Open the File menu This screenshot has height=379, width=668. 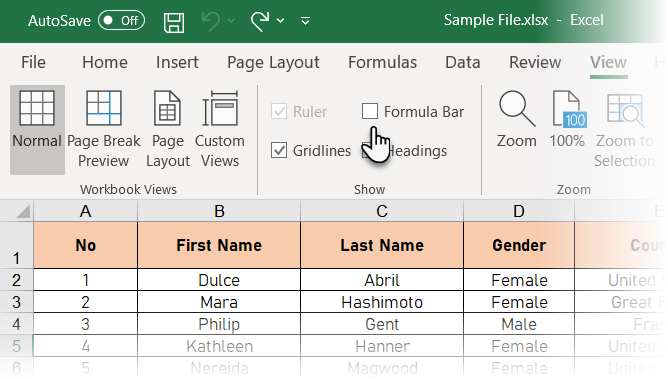coord(33,63)
